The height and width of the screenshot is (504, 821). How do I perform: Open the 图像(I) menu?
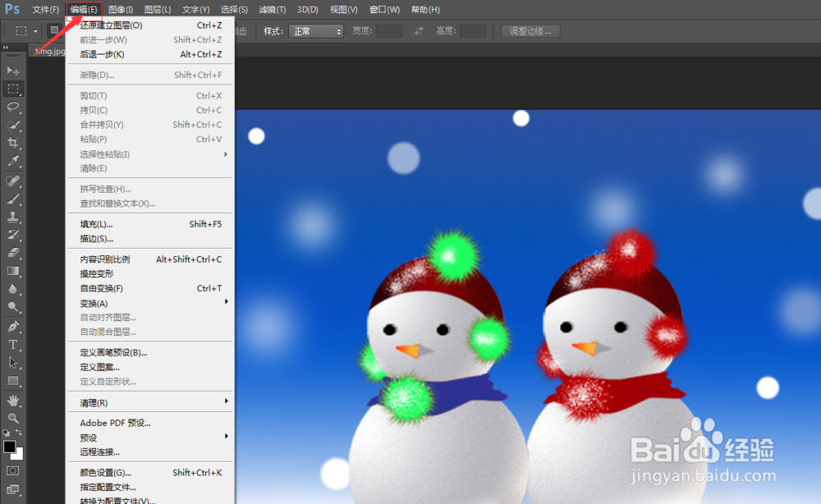tap(121, 9)
